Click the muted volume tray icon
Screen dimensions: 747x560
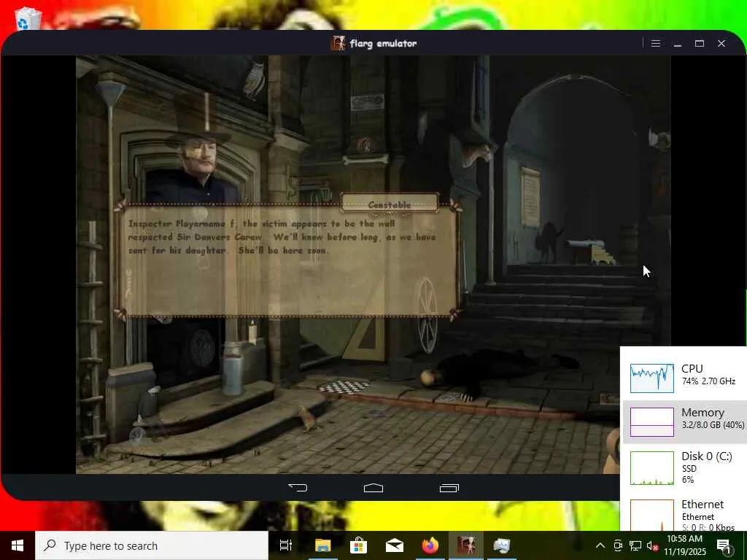(x=652, y=545)
